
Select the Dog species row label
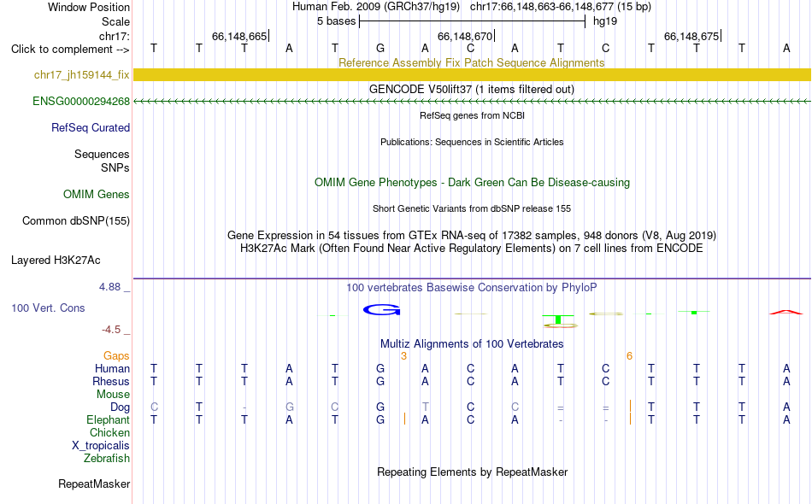tap(120, 407)
